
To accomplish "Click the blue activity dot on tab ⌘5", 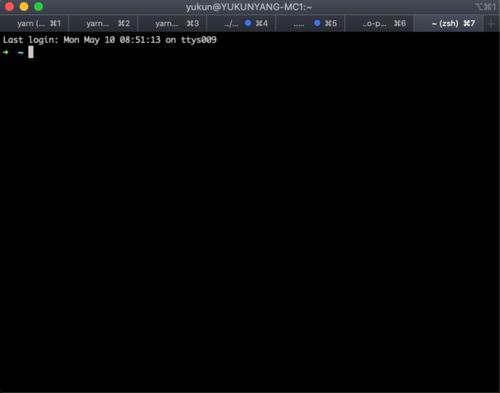I will click(317, 23).
